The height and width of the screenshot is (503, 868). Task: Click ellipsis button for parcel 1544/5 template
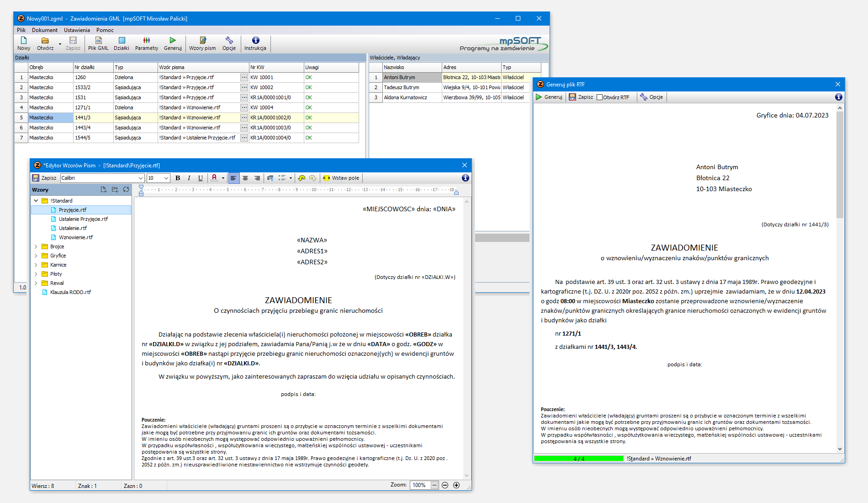pyautogui.click(x=244, y=138)
